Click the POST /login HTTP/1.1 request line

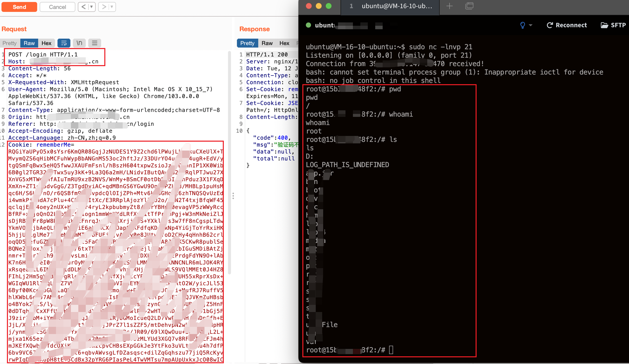point(43,54)
